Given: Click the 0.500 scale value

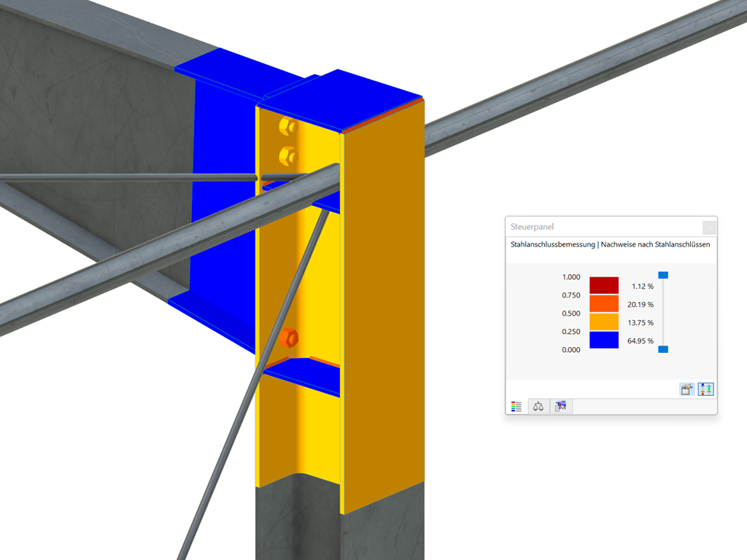Looking at the screenshot, I should tap(571, 314).
